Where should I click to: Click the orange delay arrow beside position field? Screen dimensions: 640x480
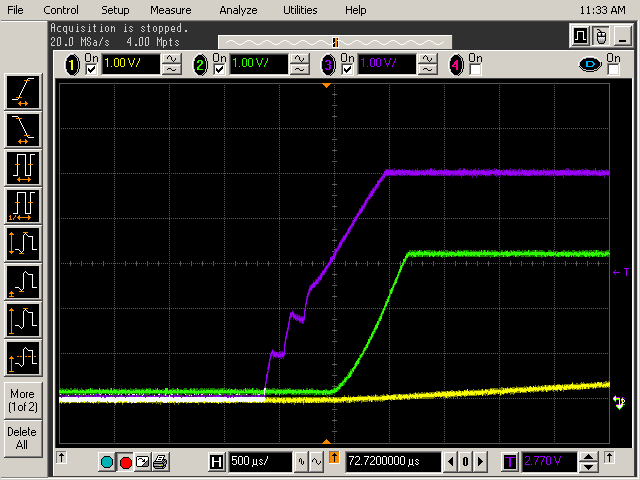pyautogui.click(x=334, y=458)
